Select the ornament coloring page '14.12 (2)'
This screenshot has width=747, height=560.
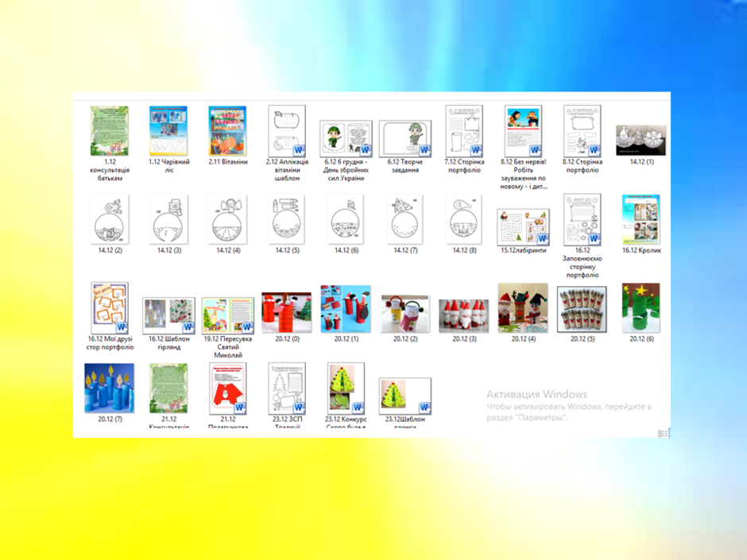click(110, 219)
